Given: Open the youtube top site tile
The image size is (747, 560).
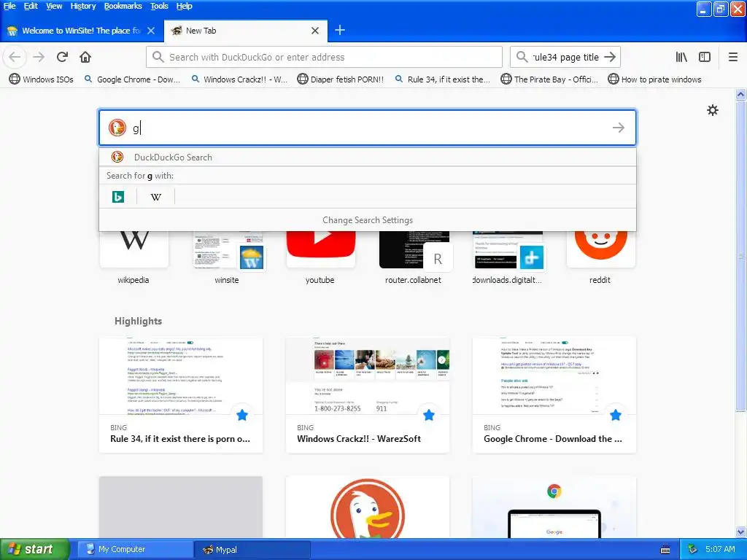Looking at the screenshot, I should [x=321, y=257].
